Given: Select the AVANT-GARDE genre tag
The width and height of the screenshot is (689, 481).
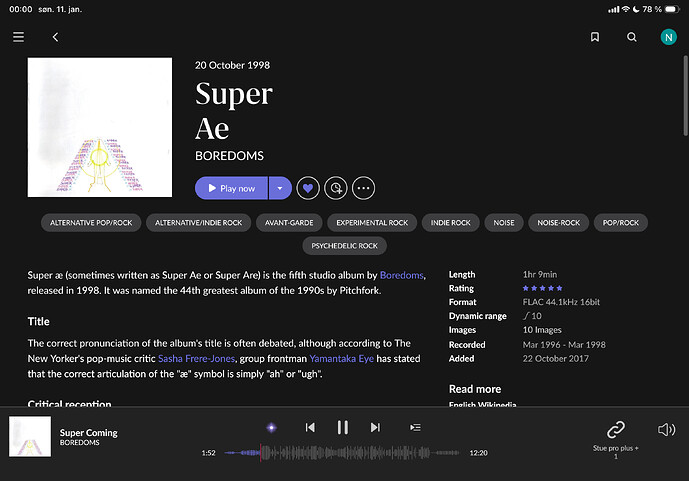Looking at the screenshot, I should pos(288,222).
